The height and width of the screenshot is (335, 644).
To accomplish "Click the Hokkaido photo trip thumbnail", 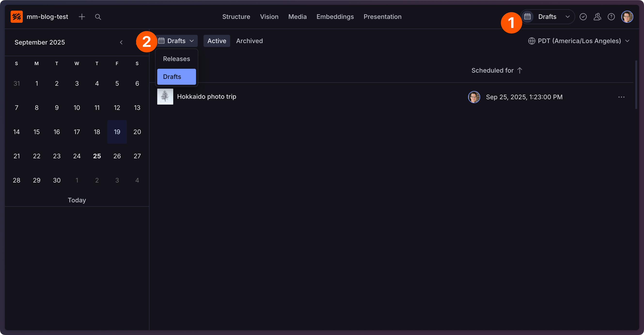I will (165, 96).
